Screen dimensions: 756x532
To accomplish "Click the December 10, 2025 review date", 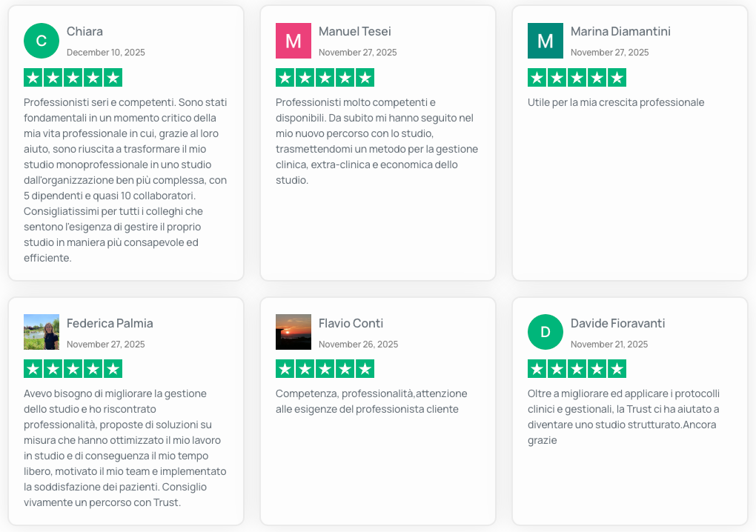I will pos(106,53).
